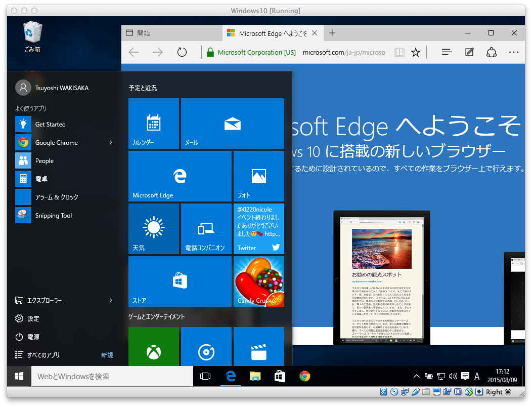This screenshot has width=532, height=407.
Task: Open the Calendar (カレンダー) tile
Action: coord(154,124)
